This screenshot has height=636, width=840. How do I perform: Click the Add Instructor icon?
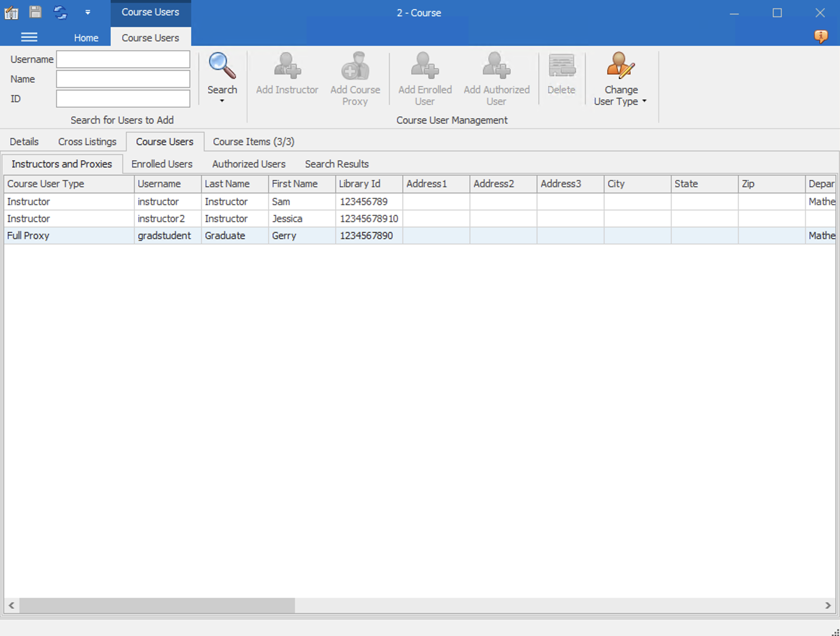(x=287, y=66)
